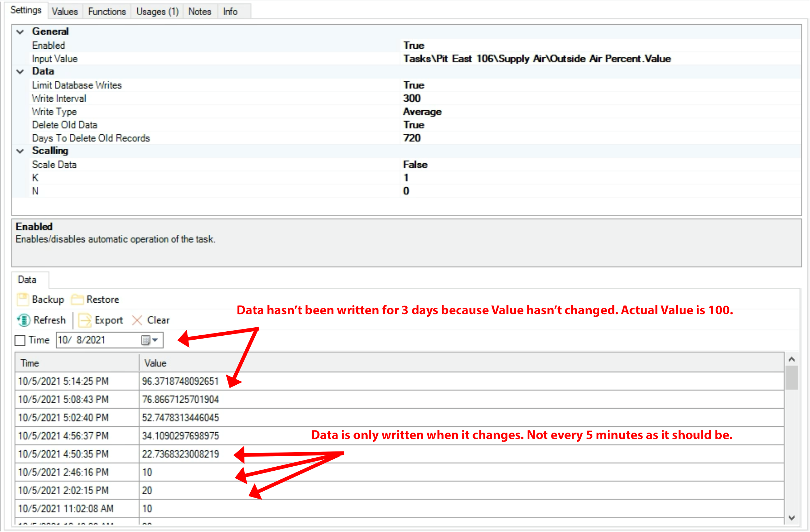Screen dimensions: 810x532
Task: Click the Backup folder icon
Action: (x=23, y=299)
